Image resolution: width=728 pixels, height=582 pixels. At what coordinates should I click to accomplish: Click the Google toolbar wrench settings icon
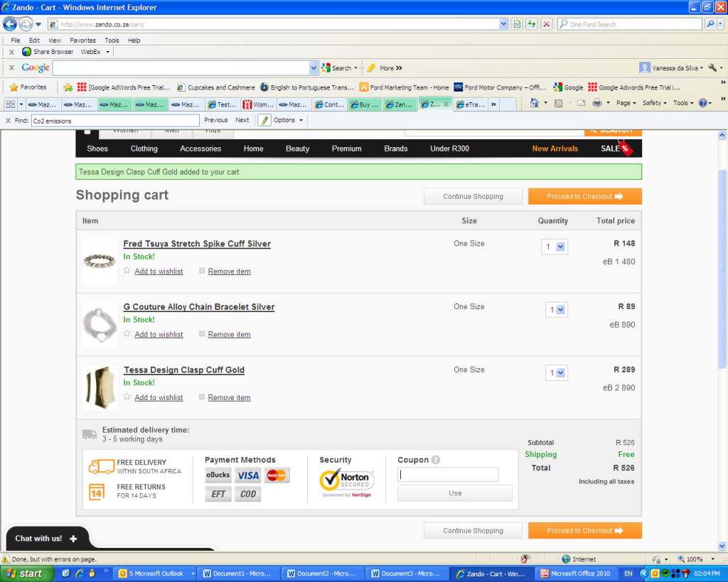(x=712, y=68)
